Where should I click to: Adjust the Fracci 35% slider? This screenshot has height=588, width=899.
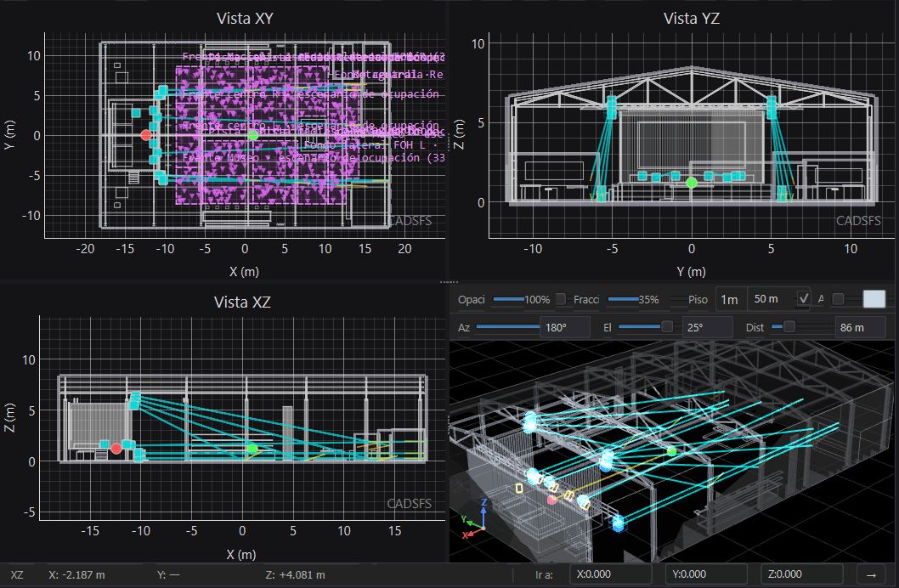[623, 299]
